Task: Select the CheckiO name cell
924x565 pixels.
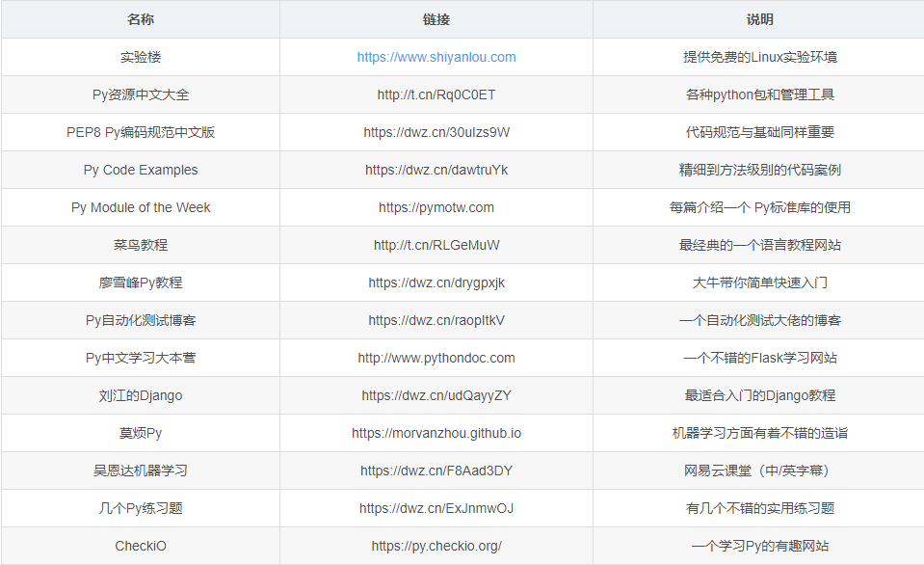Action: coord(141,546)
